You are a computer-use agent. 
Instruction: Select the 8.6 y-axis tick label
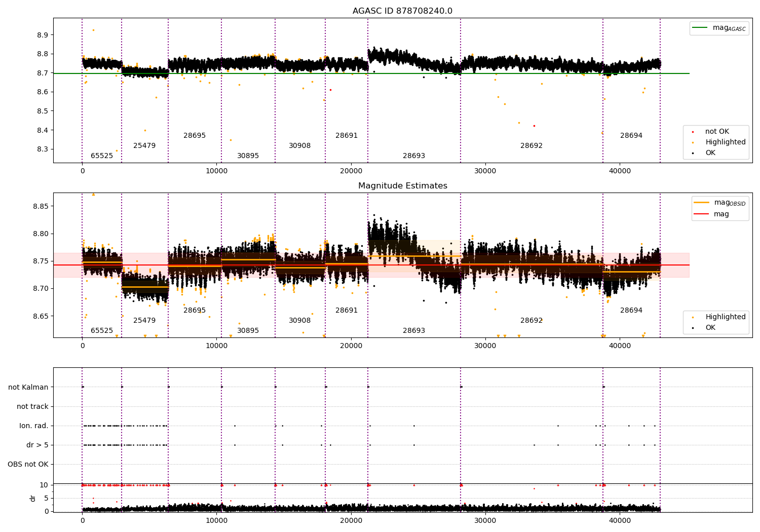coord(43,92)
